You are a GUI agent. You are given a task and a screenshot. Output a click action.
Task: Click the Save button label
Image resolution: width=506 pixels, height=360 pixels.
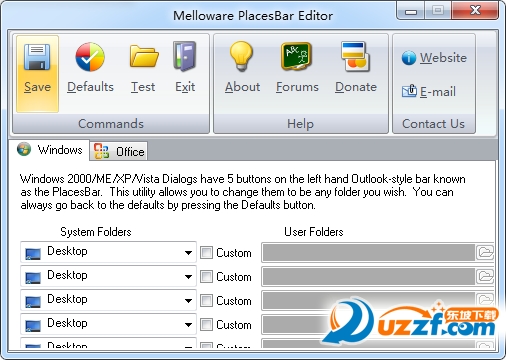pyautogui.click(x=37, y=87)
